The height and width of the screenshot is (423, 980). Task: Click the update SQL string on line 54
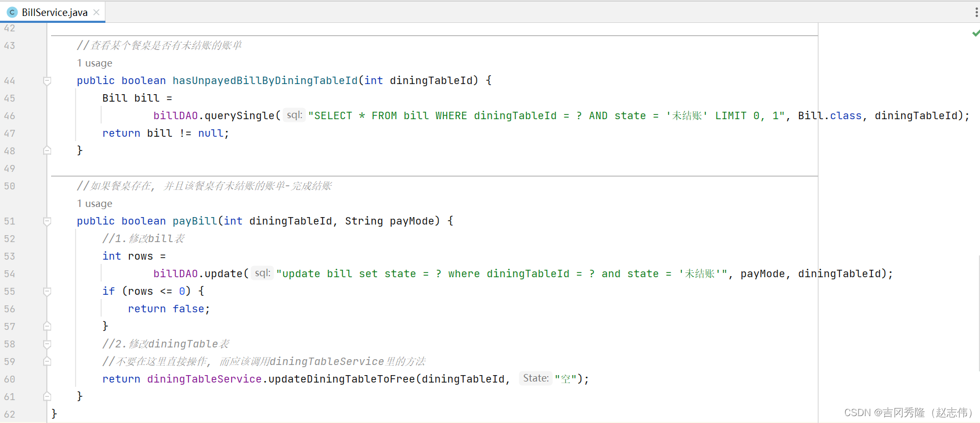pyautogui.click(x=502, y=273)
